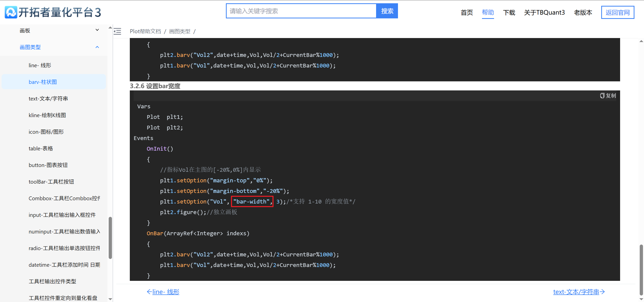The width and height of the screenshot is (644, 302).
Task: Click sidebar scroll-down arrow
Action: (110, 299)
